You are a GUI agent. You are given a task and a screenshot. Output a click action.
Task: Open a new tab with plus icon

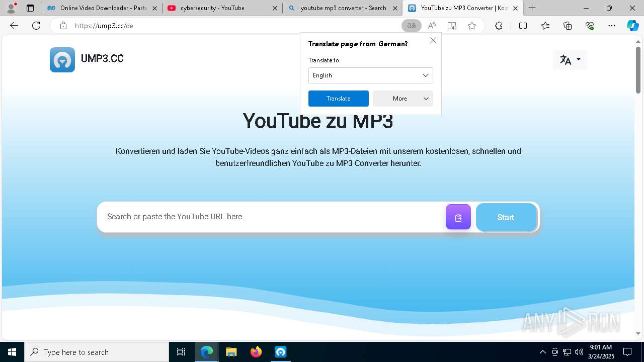(x=532, y=8)
